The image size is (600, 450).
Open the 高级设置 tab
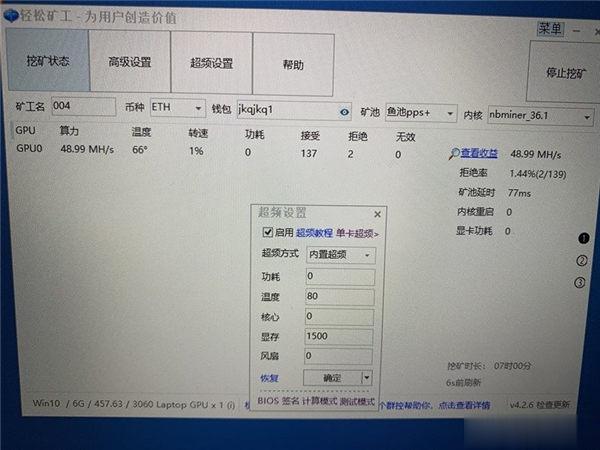point(130,62)
